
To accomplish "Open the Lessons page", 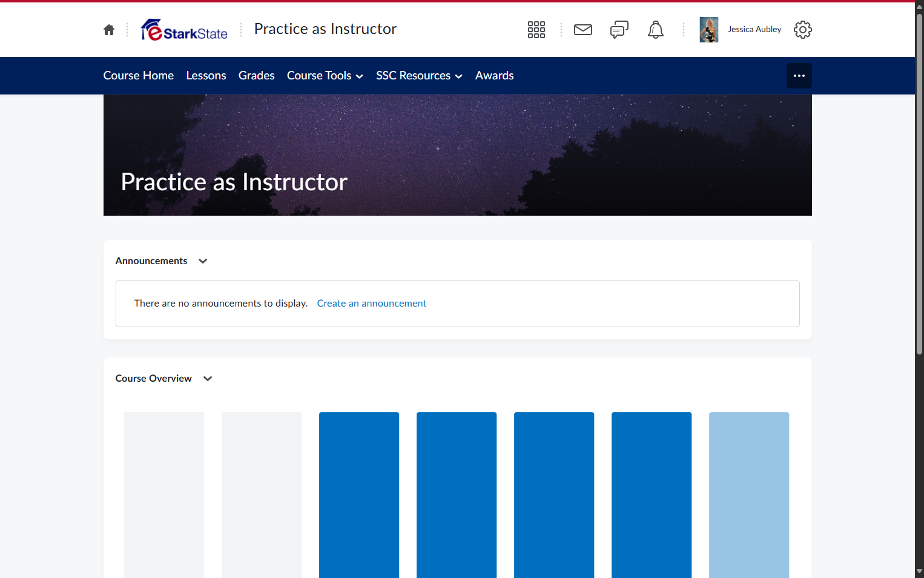I will tap(206, 76).
